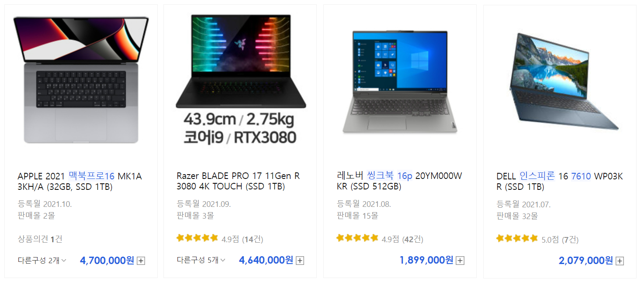The height and width of the screenshot is (285, 644).
Task: Click the MacBook Pro 16 product image
Action: coord(81,80)
